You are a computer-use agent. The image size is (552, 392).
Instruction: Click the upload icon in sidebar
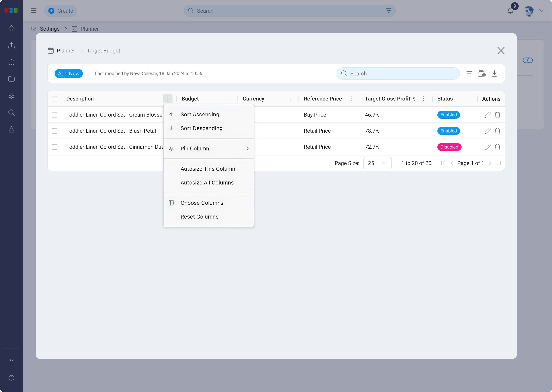tap(11, 45)
